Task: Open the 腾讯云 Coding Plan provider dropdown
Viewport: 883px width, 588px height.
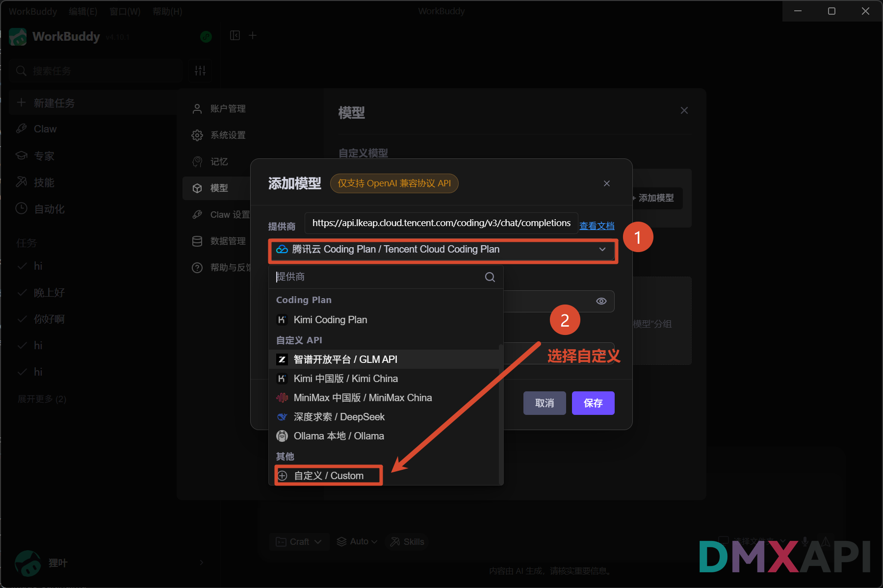Action: tap(441, 250)
